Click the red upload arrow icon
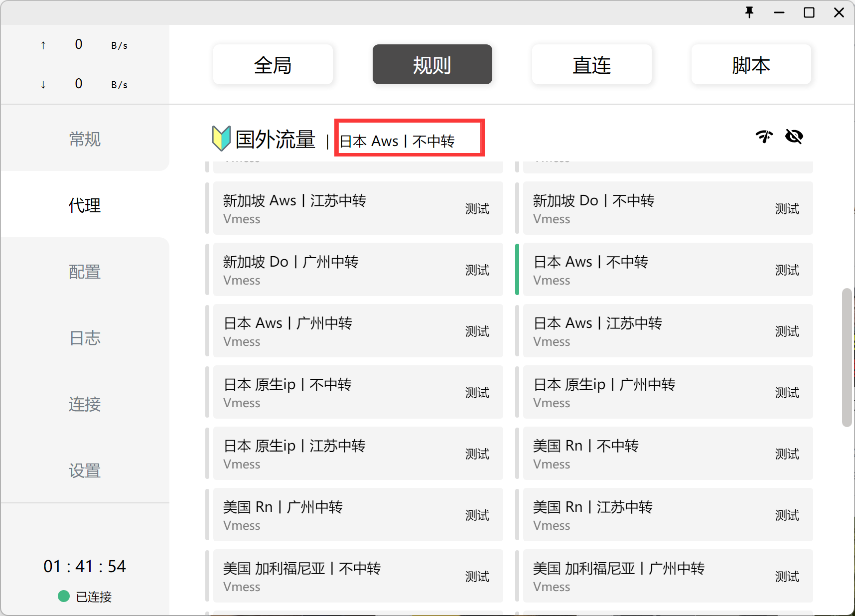 43,45
